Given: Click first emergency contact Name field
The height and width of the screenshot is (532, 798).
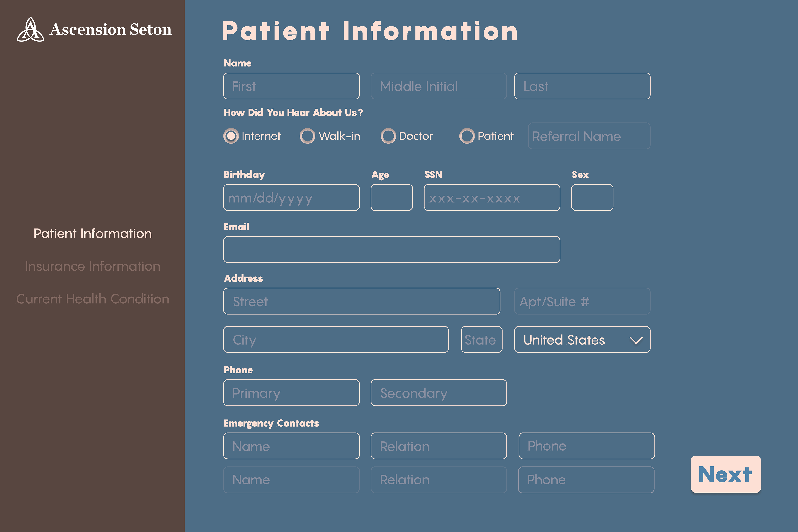Looking at the screenshot, I should (x=291, y=446).
